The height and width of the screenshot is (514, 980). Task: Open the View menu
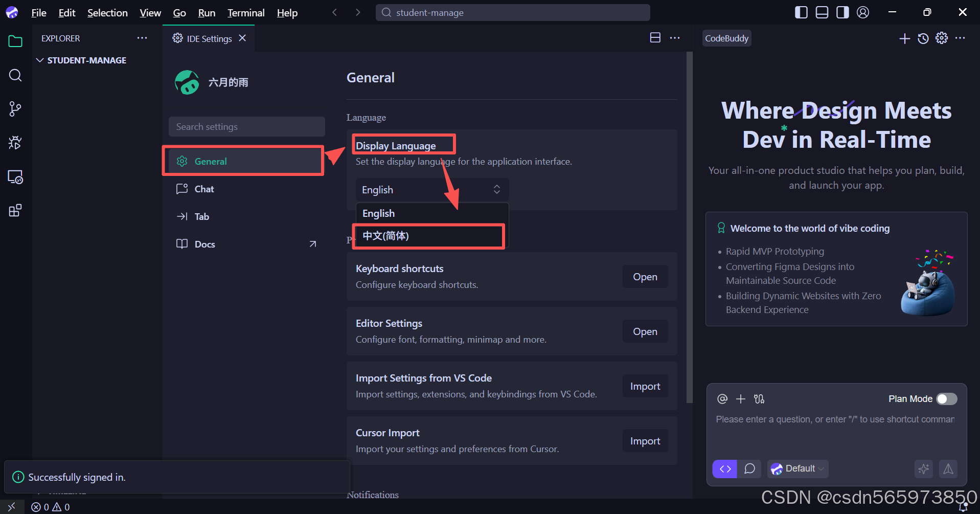pos(150,13)
